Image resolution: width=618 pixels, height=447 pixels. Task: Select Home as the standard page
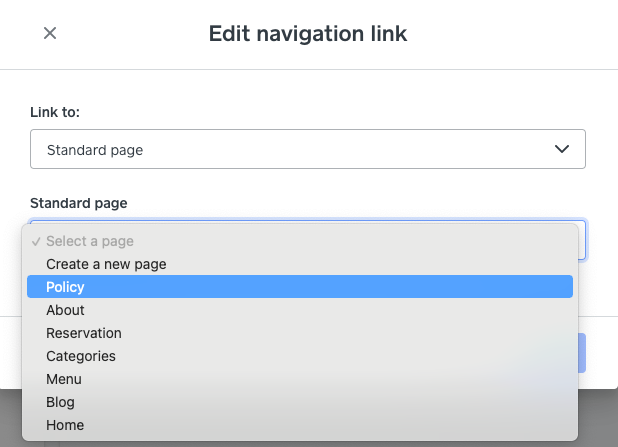(x=65, y=425)
